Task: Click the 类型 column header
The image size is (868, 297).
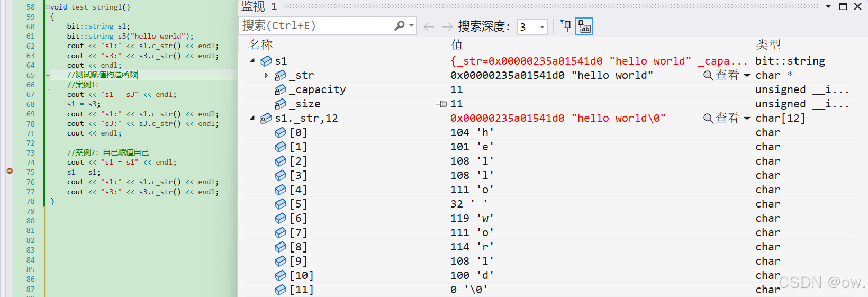Action: coord(768,44)
